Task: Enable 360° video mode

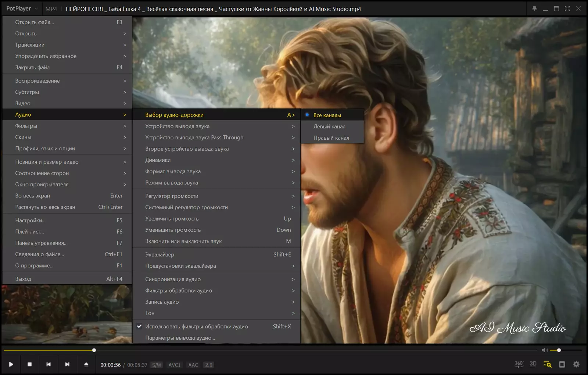Action: coord(519,364)
